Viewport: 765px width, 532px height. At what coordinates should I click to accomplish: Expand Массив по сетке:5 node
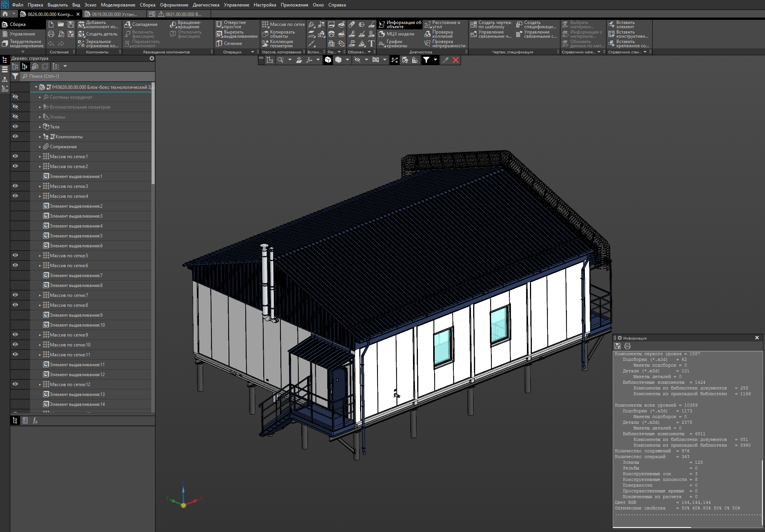(x=40, y=256)
